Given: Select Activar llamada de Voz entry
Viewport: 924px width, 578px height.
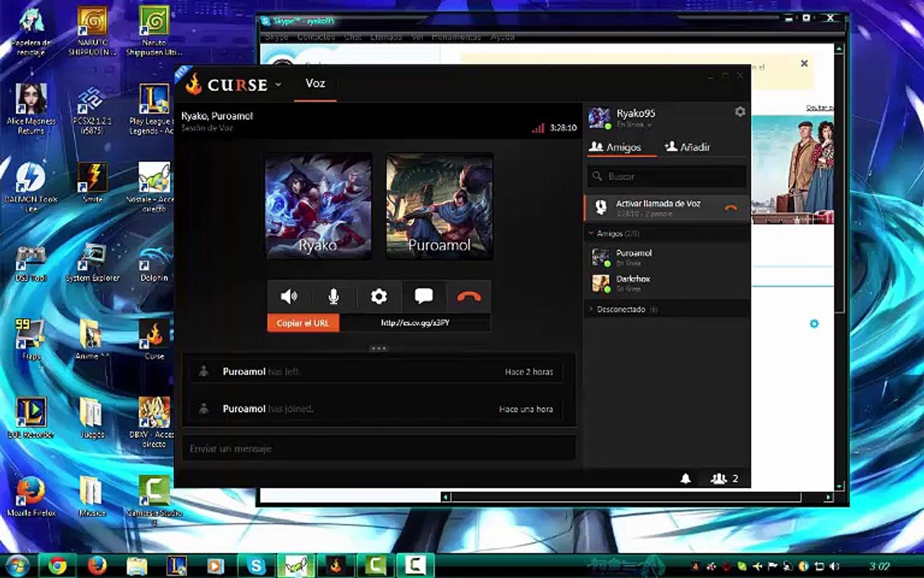Looking at the screenshot, I should (x=667, y=208).
